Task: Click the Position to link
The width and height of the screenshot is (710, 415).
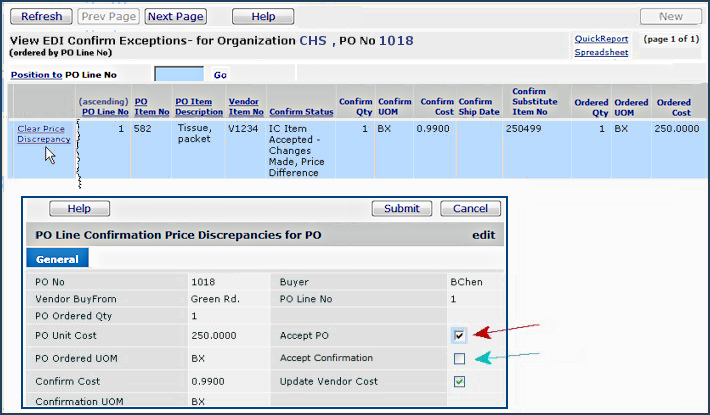Action: pyautogui.click(x=36, y=75)
